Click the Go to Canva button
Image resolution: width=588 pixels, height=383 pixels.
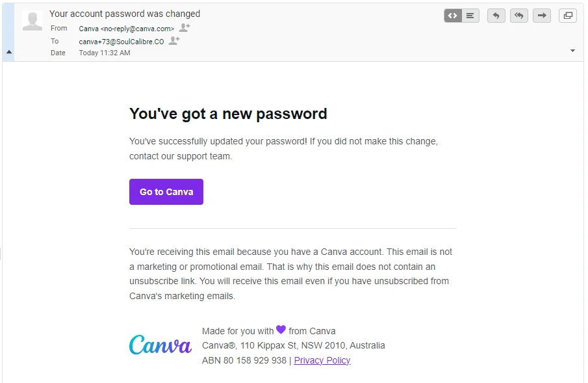tap(166, 192)
